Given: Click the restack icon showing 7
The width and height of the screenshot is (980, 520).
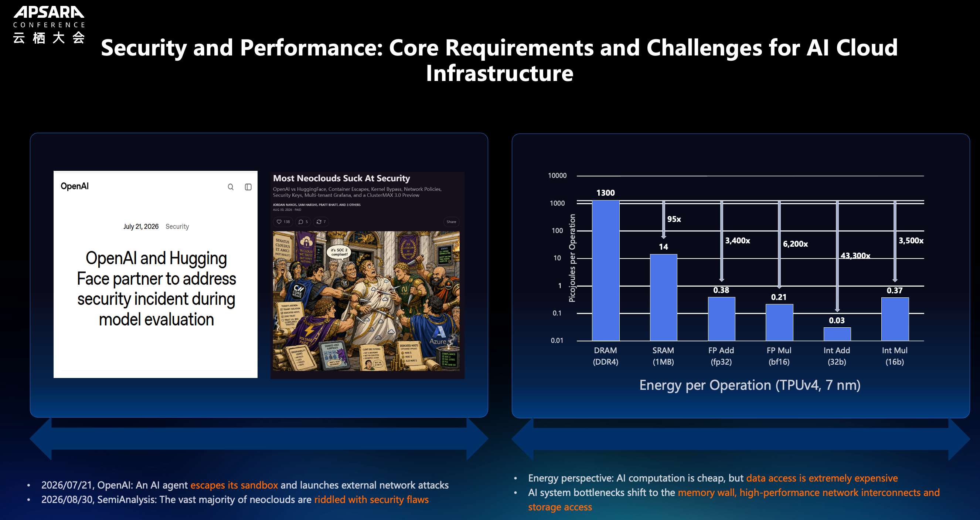Looking at the screenshot, I should 321,222.
